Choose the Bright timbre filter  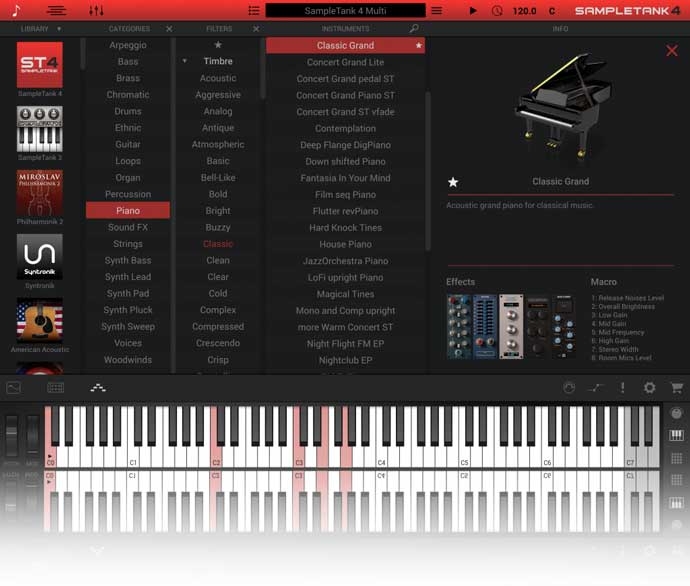pos(218,211)
